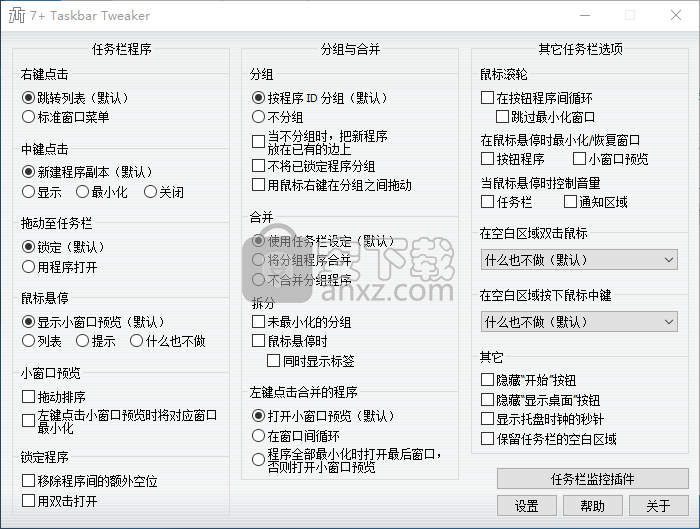Click the 关于 button
The width and height of the screenshot is (700, 529).
(x=658, y=506)
